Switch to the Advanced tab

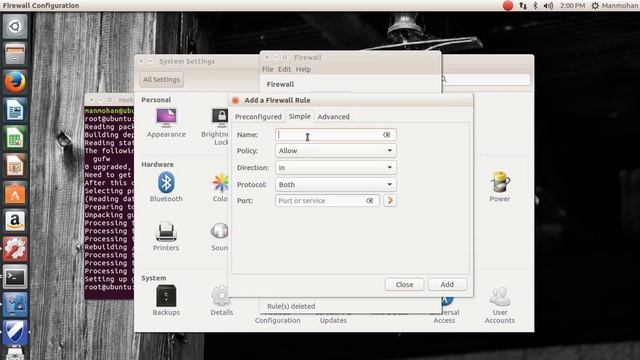[333, 117]
